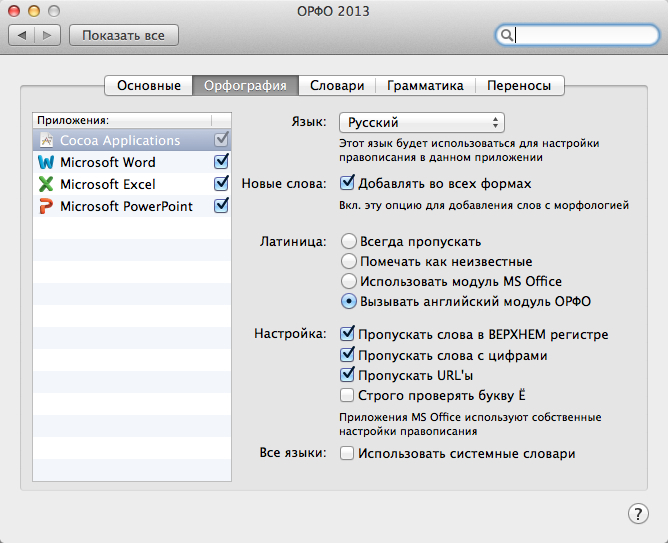Click the Показать все button
The image size is (668, 543).
tap(124, 35)
